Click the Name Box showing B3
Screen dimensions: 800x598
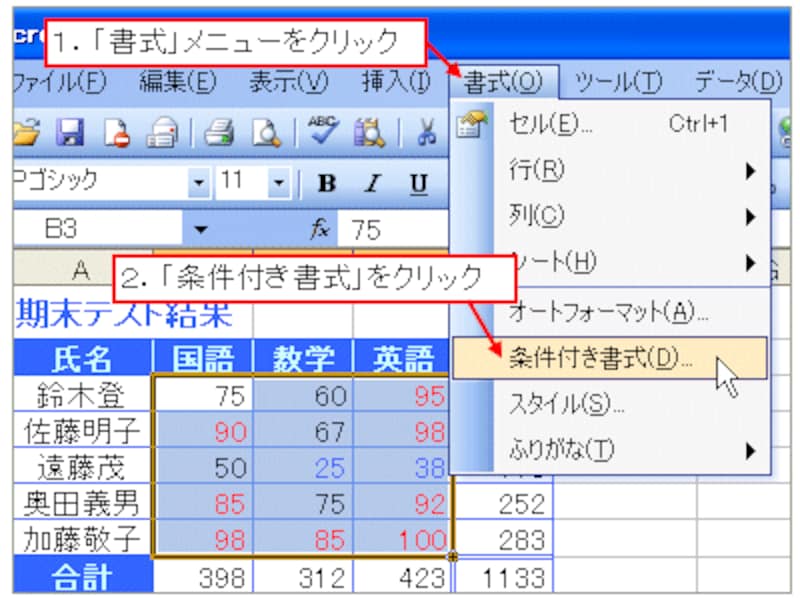click(x=97, y=229)
